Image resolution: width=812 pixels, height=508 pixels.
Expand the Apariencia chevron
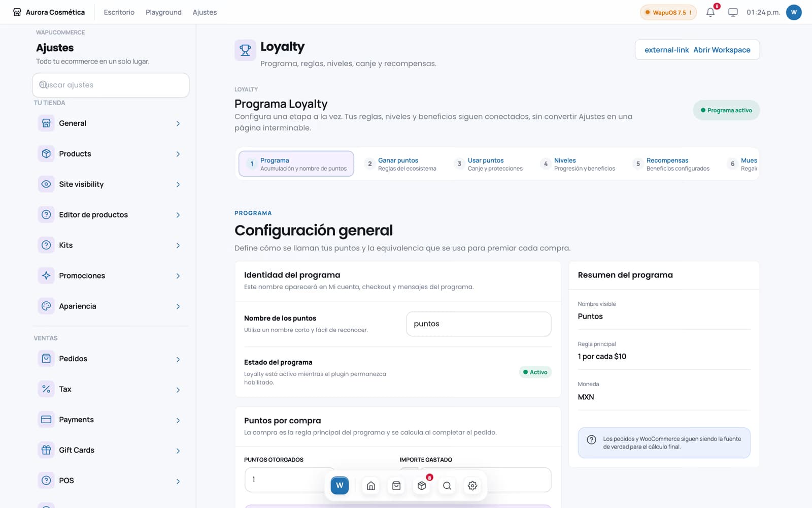[178, 306]
